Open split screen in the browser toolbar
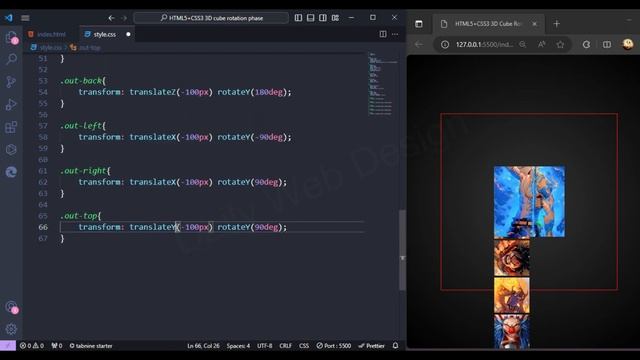The image size is (640, 360). click(607, 44)
